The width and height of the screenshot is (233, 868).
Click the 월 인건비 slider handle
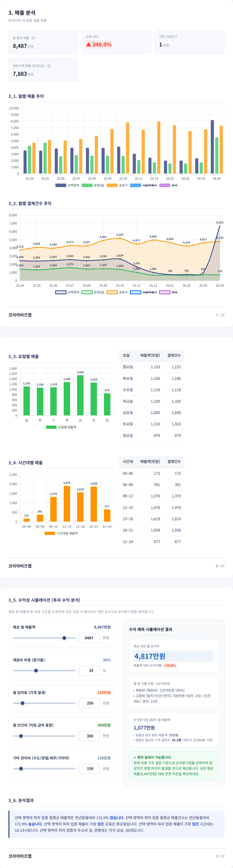pyautogui.click(x=21, y=736)
